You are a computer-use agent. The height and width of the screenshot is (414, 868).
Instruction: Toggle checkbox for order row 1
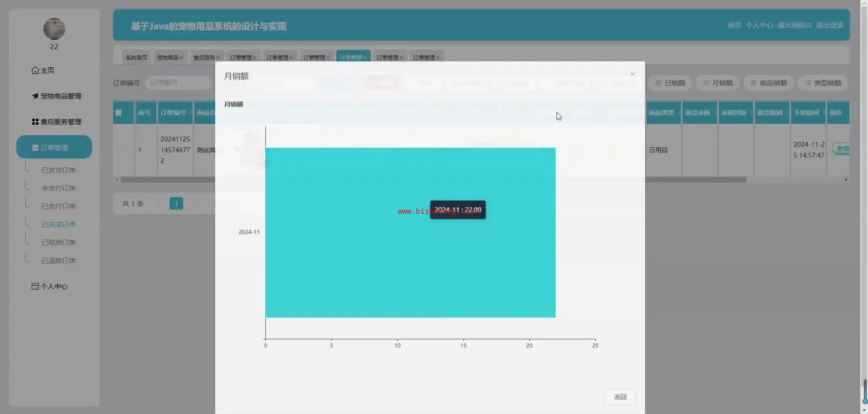click(x=118, y=150)
